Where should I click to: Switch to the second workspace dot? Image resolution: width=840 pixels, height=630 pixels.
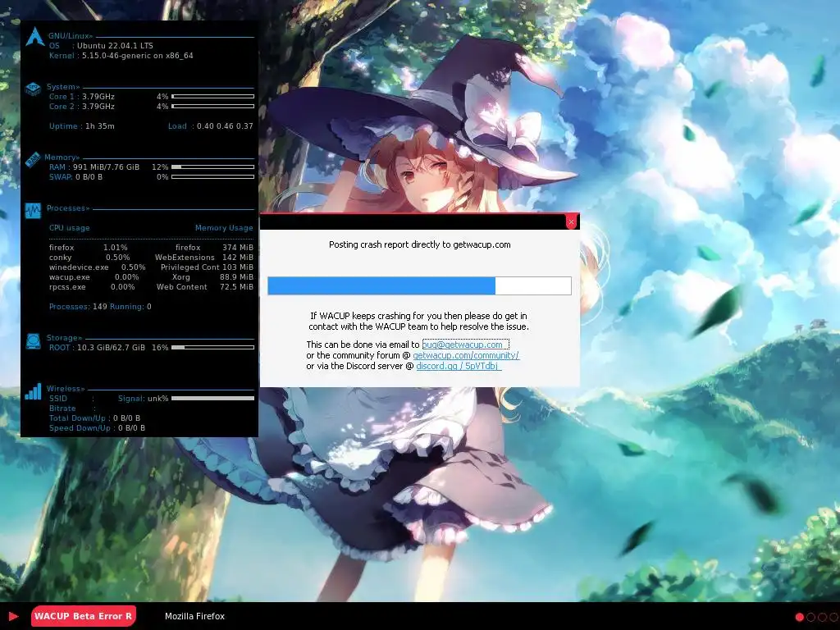pyautogui.click(x=810, y=617)
